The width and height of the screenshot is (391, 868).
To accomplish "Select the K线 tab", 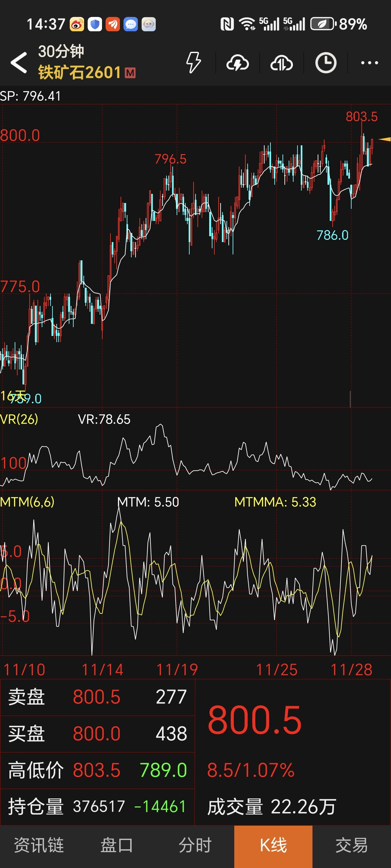I will tap(273, 846).
